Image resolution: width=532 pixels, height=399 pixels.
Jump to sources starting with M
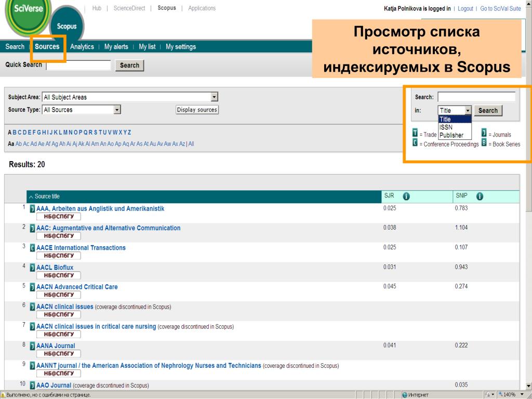65,132
